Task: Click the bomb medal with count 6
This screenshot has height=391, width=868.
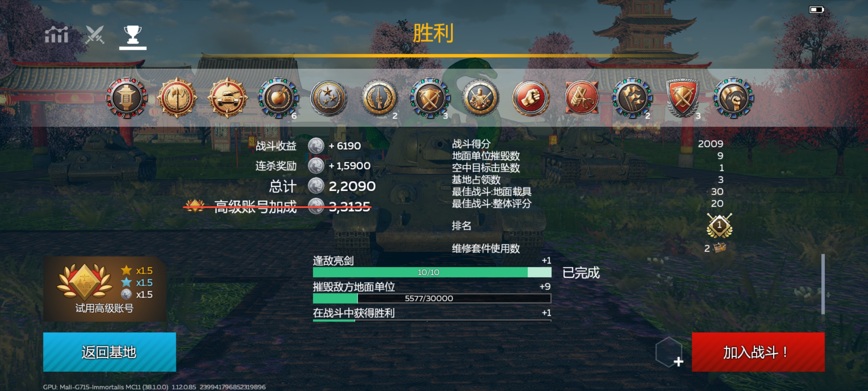Action: click(x=278, y=98)
